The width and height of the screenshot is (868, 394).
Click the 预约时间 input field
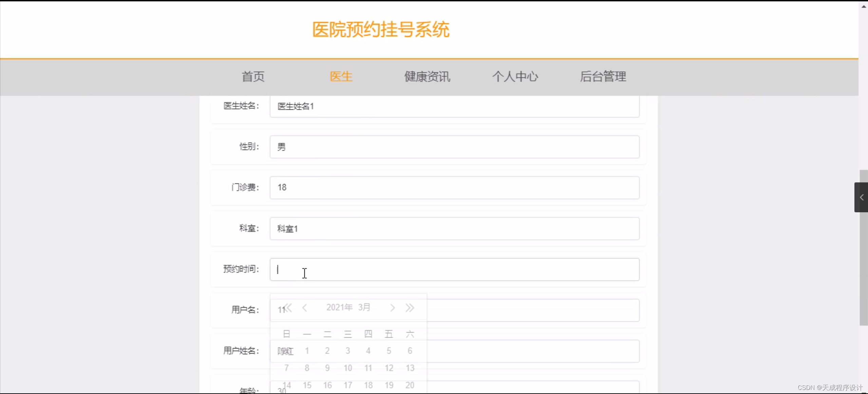[x=454, y=269]
